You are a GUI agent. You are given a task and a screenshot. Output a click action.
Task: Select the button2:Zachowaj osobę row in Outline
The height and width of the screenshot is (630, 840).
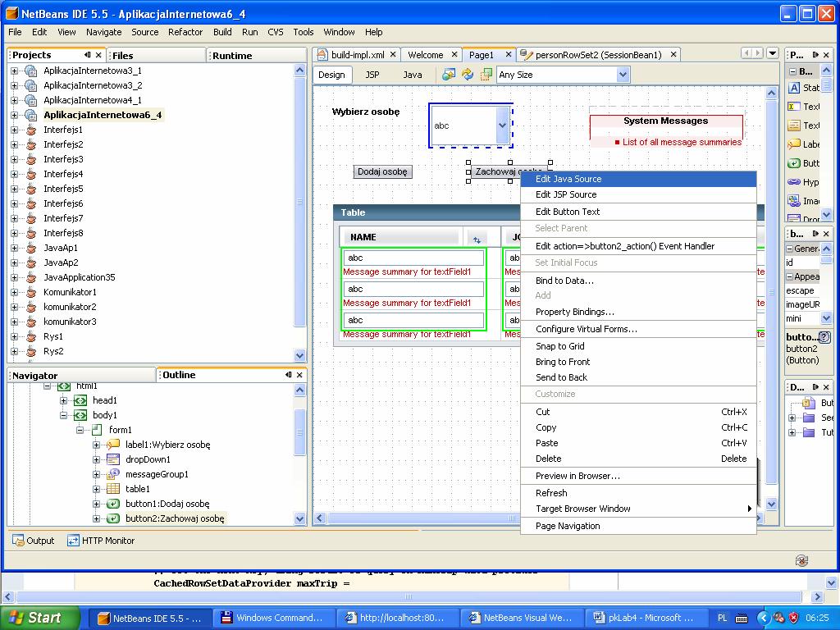point(174,518)
